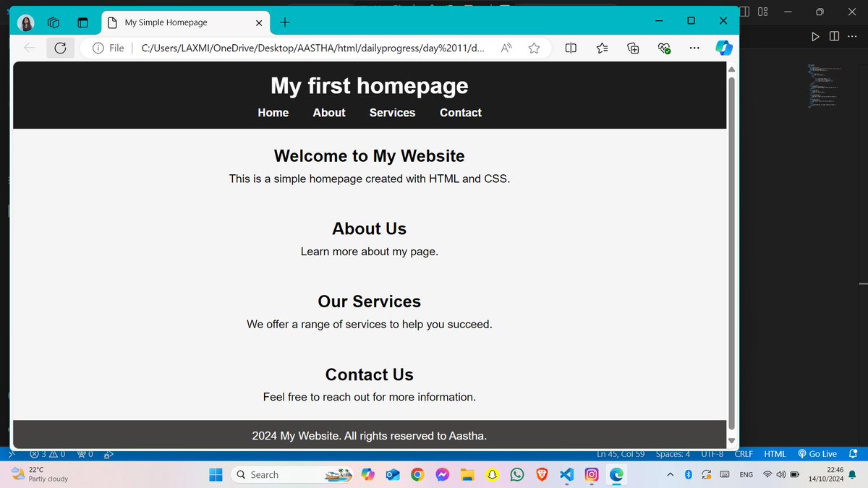
Task: Open Outlook from the taskbar
Action: (393, 475)
